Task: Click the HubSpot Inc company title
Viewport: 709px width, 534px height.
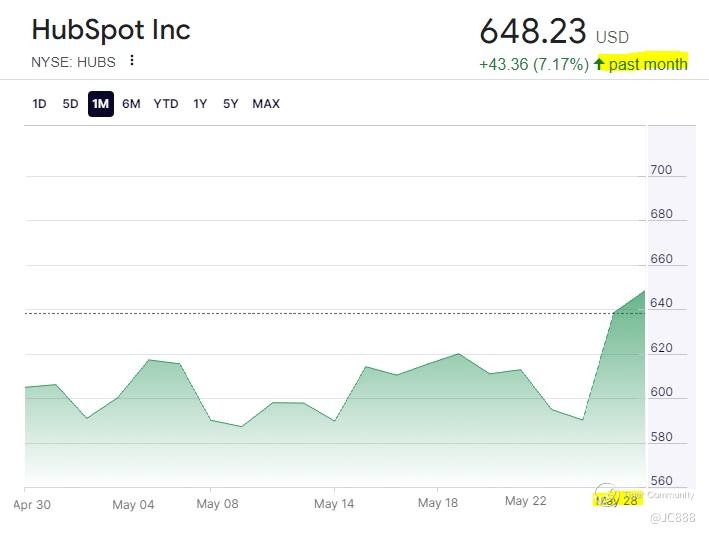Action: [x=111, y=30]
